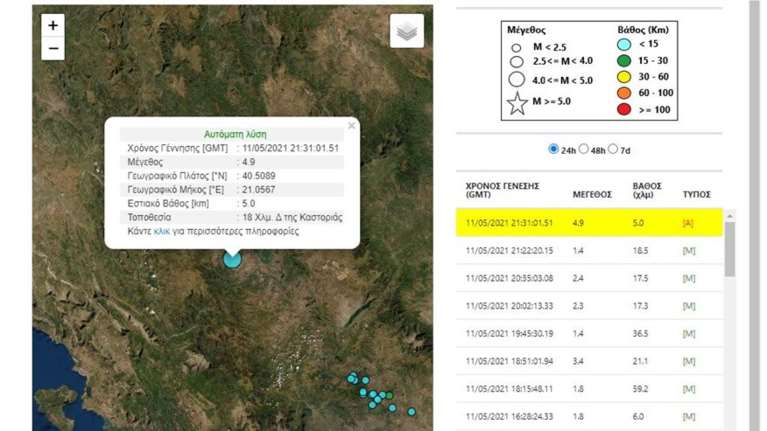Click the ΤΥΠΟΣ column header
Screen dimensions: 767x431
(x=695, y=193)
